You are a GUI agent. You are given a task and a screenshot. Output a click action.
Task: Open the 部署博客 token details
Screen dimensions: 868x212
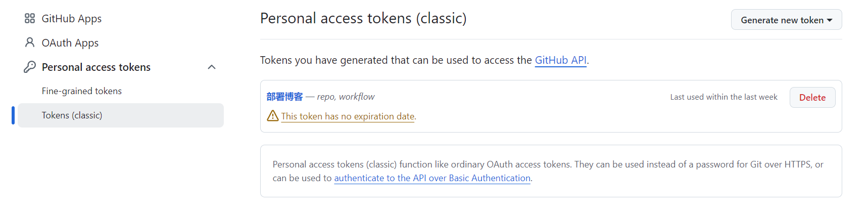284,97
